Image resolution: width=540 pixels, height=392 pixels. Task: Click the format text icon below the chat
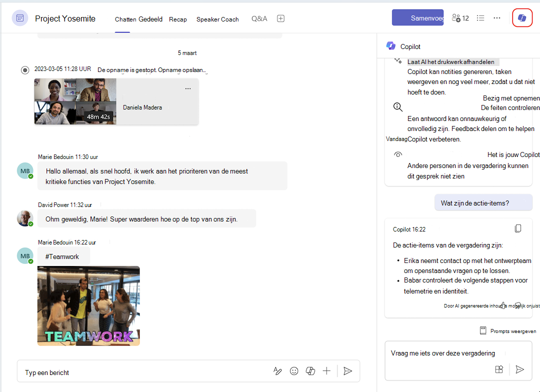277,370
